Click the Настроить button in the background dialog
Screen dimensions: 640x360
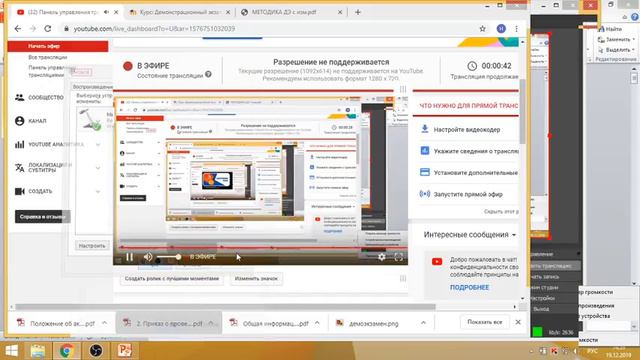pyautogui.click(x=92, y=246)
